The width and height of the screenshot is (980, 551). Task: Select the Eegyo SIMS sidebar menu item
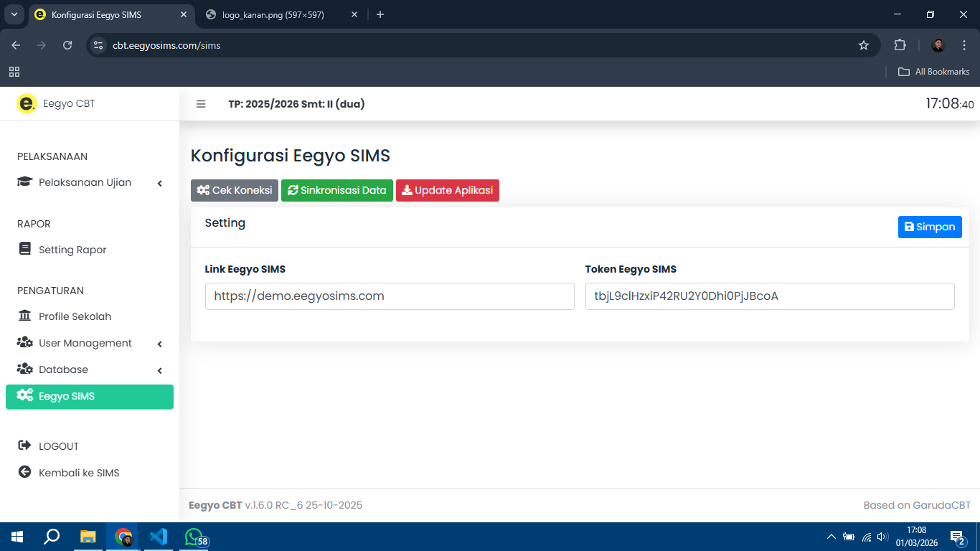(89, 396)
